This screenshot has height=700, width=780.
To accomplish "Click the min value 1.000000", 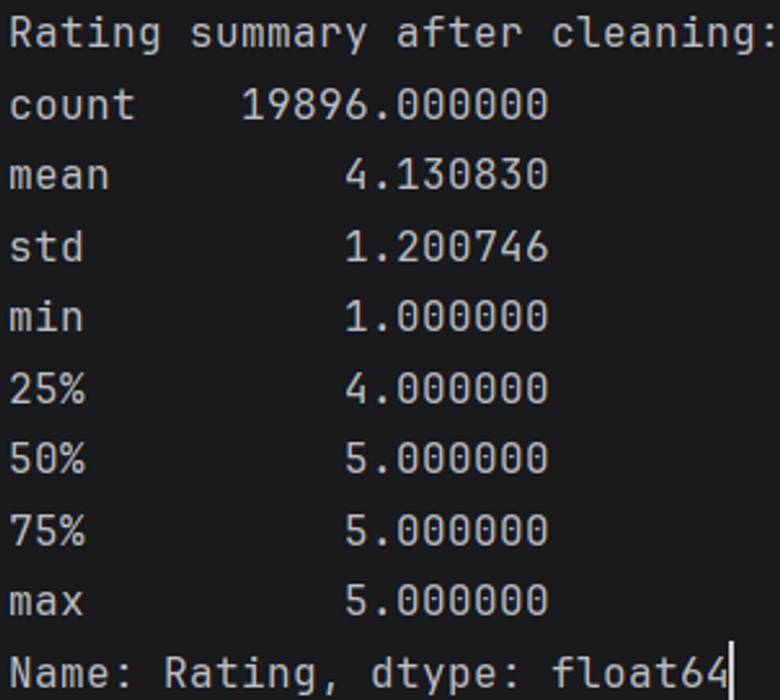I will [446, 316].
